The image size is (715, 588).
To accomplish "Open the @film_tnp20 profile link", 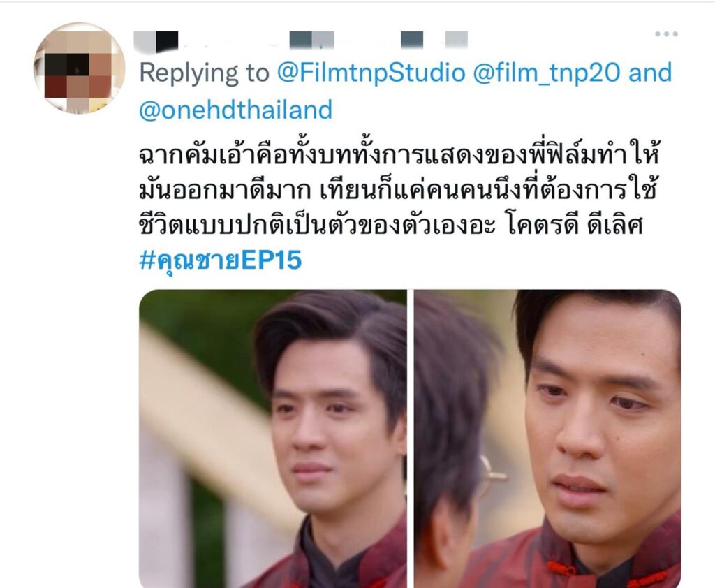I will (547, 73).
